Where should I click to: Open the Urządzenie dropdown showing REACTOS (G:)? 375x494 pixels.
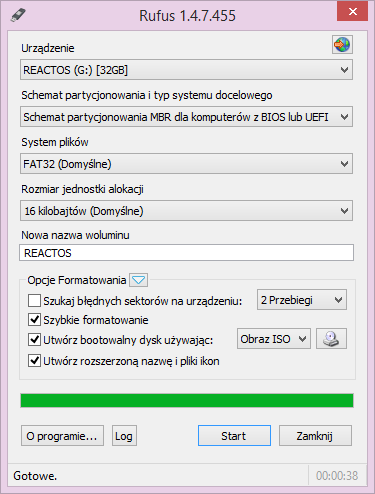click(x=186, y=70)
